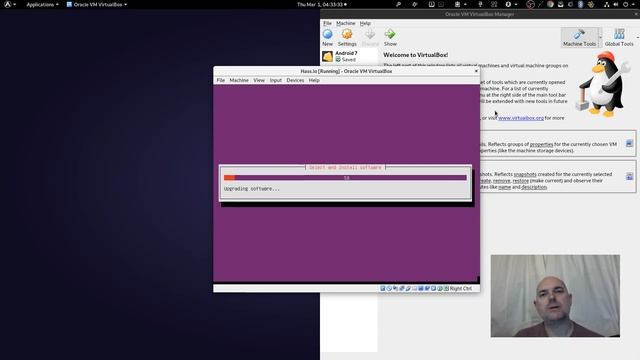Screen dimensions: 640x360
Task: Close the Hass.io VirtualBox window
Action: point(476,71)
